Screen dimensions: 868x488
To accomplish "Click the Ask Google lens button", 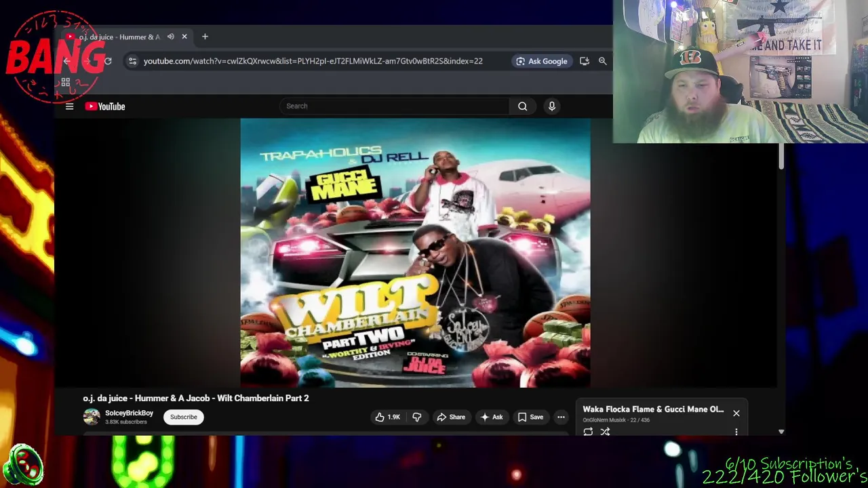I will 542,61.
